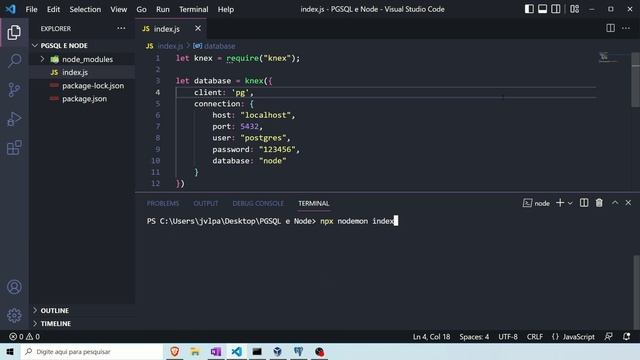Change encoding via UTF-8 status item

tap(508, 337)
